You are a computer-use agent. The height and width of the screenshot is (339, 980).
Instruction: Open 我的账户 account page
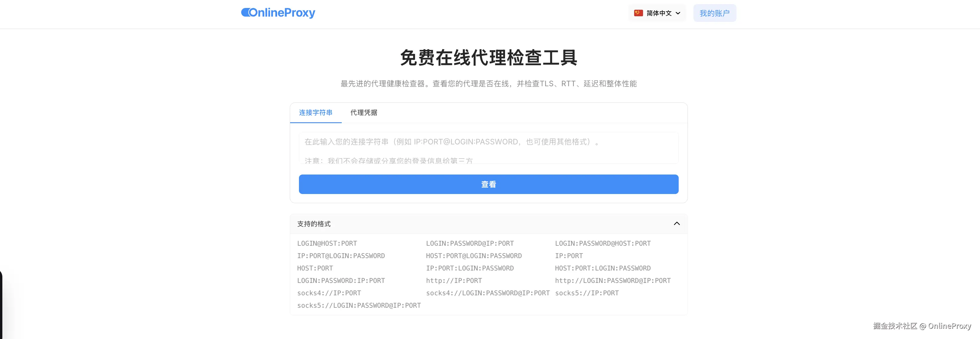click(x=714, y=13)
